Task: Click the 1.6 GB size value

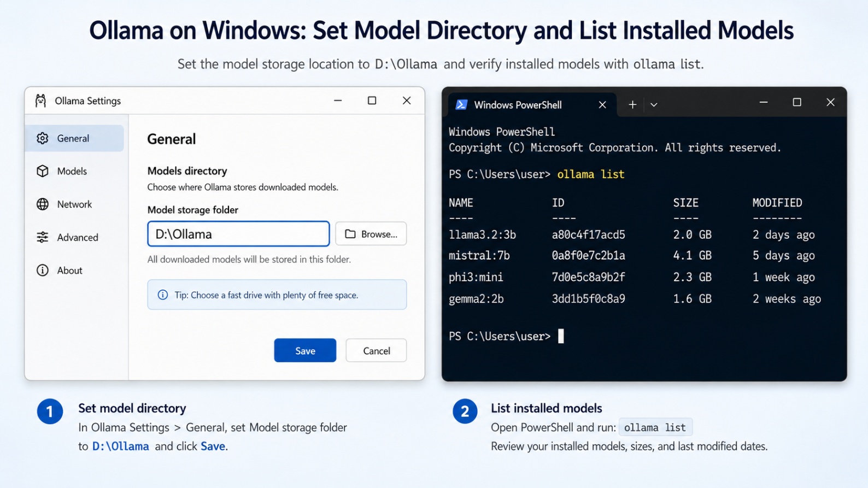Action: coord(693,299)
